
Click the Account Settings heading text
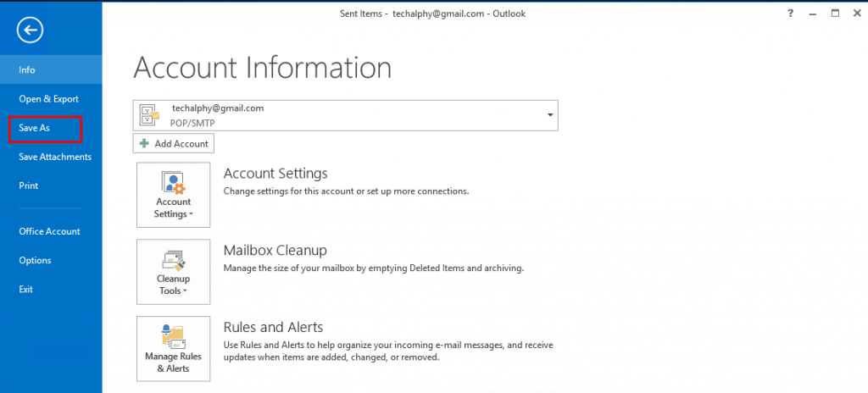(275, 174)
